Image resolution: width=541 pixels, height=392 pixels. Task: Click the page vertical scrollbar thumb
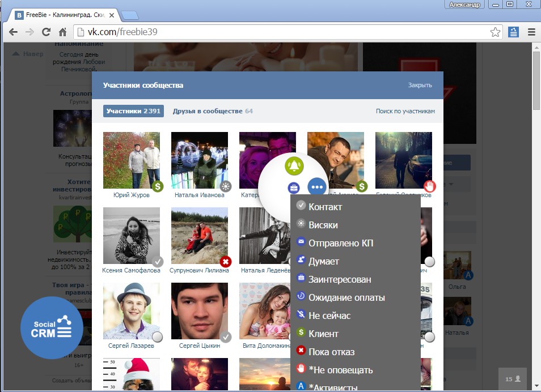(x=536, y=80)
